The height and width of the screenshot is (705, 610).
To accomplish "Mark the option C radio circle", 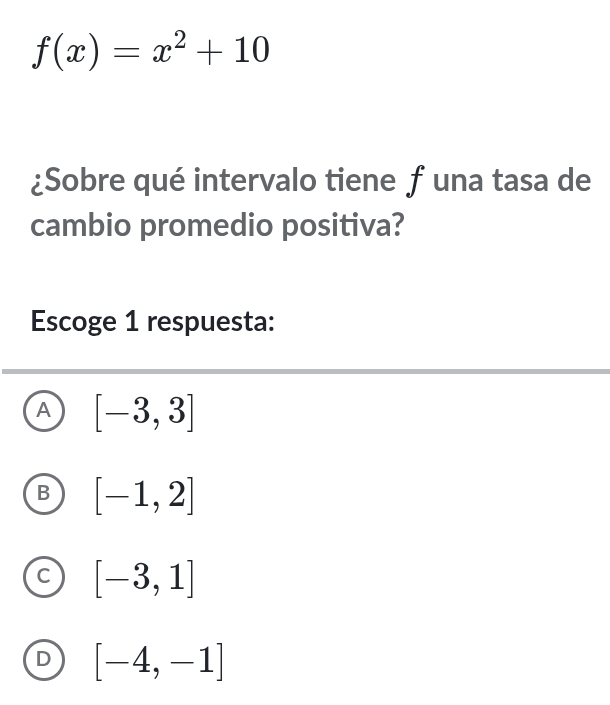I will click(43, 577).
